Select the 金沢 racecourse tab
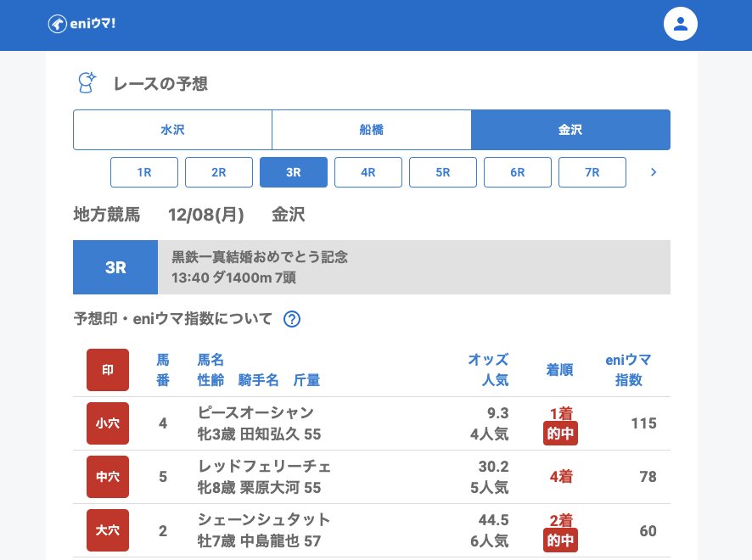Image resolution: width=752 pixels, height=560 pixels. pyautogui.click(x=570, y=130)
